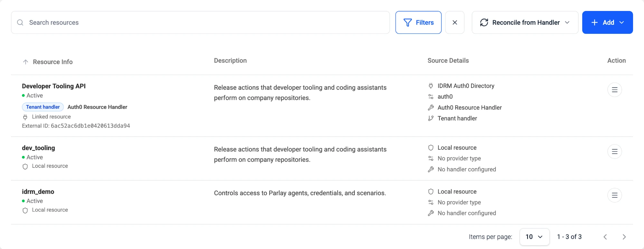Click the plug icon beside Linked resource

coord(25,117)
